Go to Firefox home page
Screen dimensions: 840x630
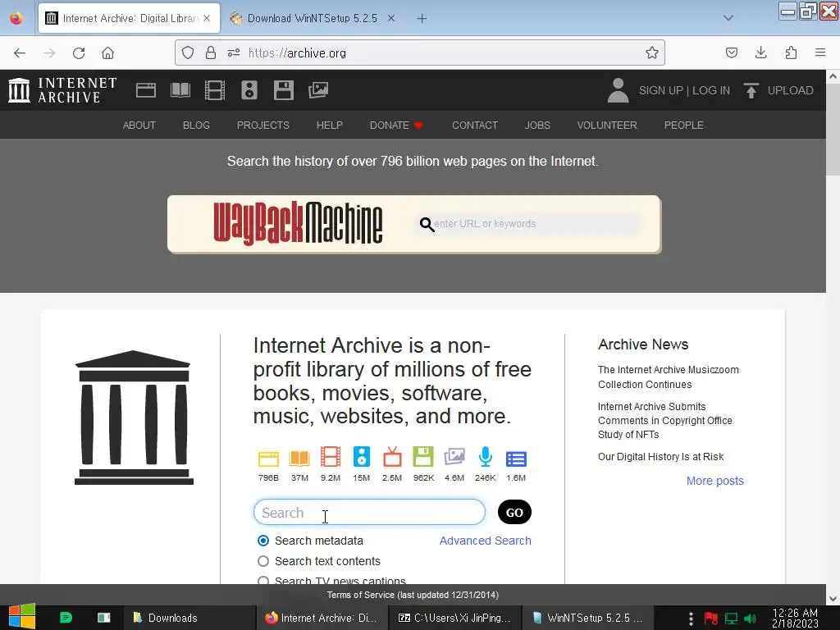(107, 53)
